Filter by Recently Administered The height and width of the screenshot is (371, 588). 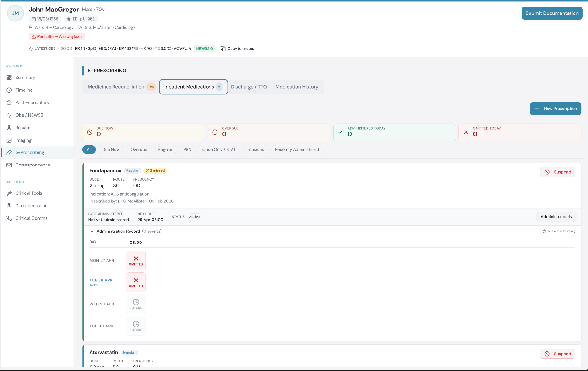tap(297, 149)
